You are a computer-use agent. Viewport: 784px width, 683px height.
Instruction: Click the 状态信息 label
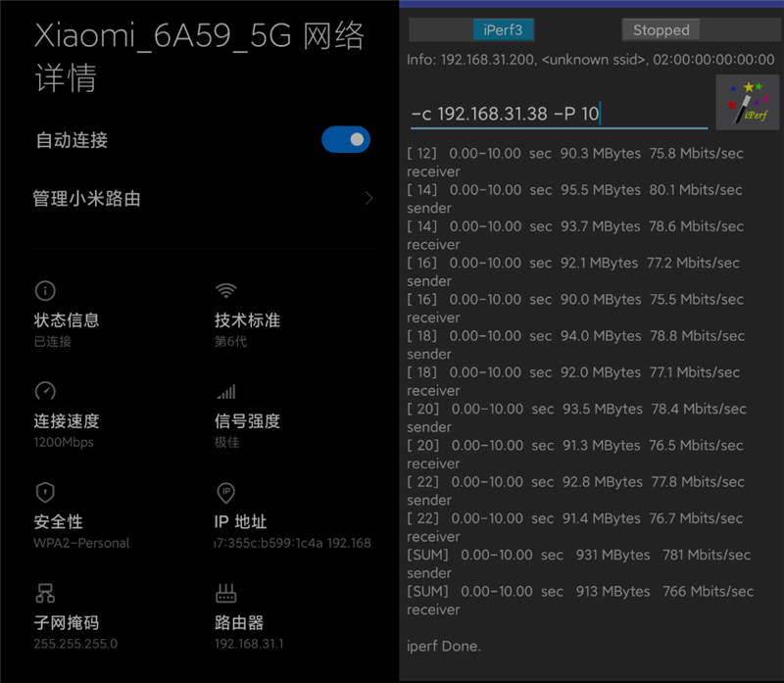[67, 320]
